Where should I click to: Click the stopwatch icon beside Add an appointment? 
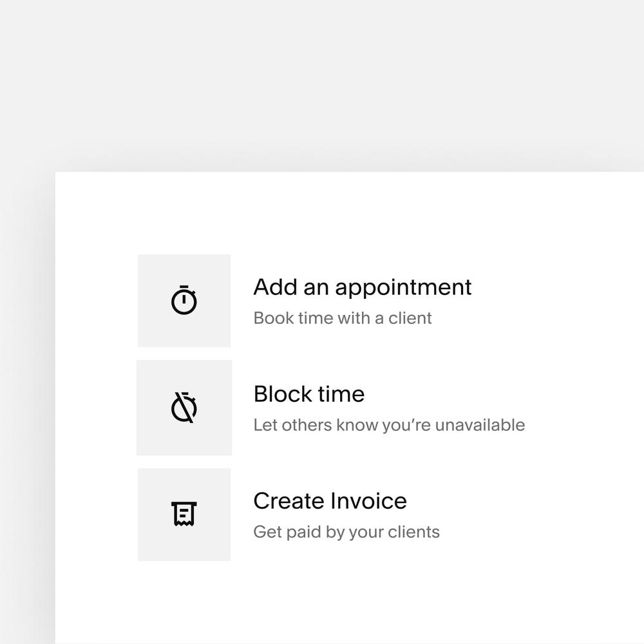(184, 300)
